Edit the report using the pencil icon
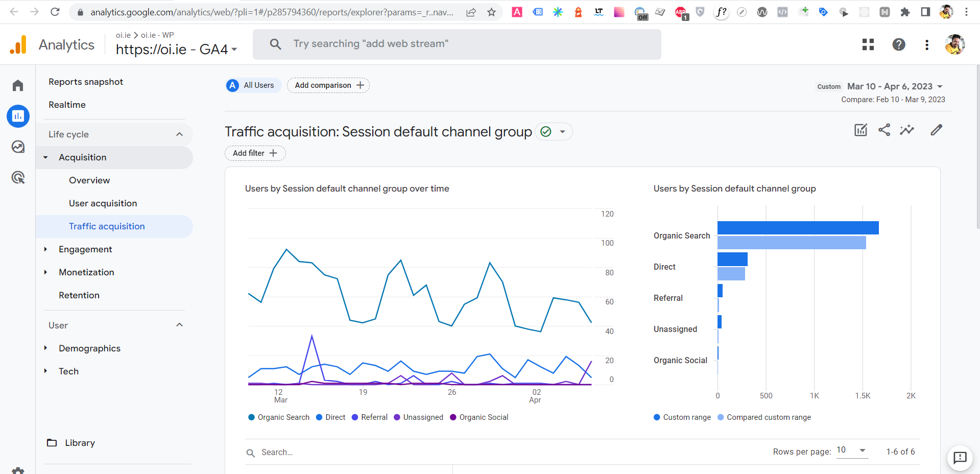This screenshot has height=474, width=980. tap(937, 130)
